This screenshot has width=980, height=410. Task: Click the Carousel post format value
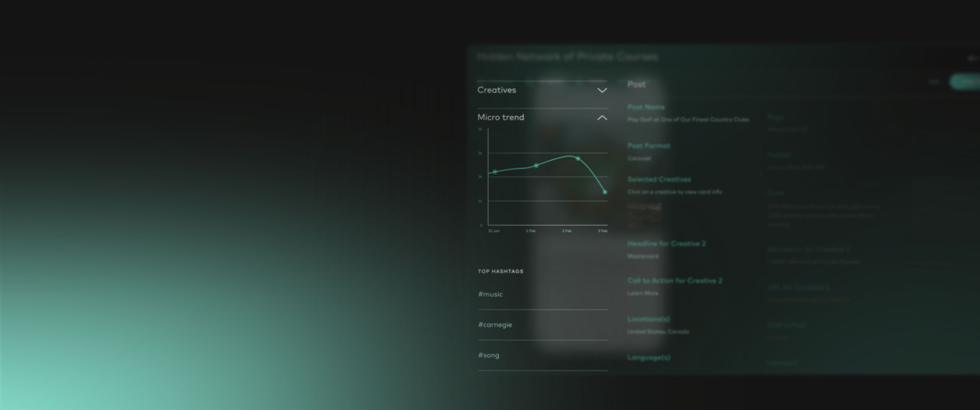pyautogui.click(x=639, y=158)
